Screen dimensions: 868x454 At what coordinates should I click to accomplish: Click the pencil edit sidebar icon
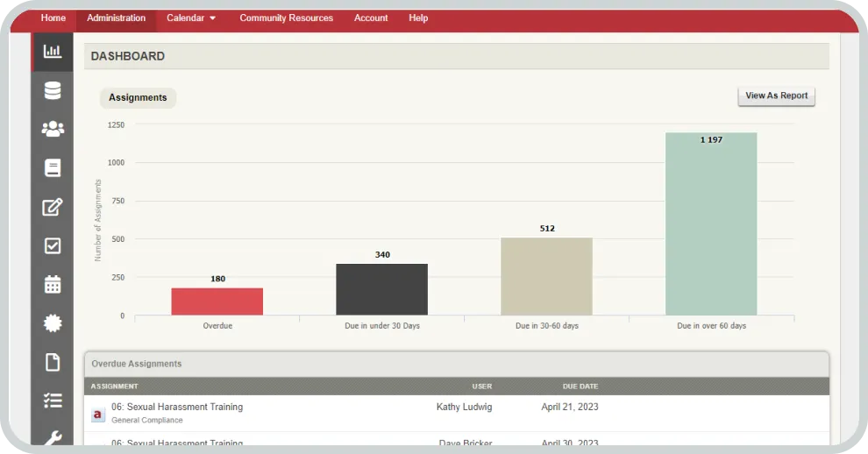(x=53, y=207)
